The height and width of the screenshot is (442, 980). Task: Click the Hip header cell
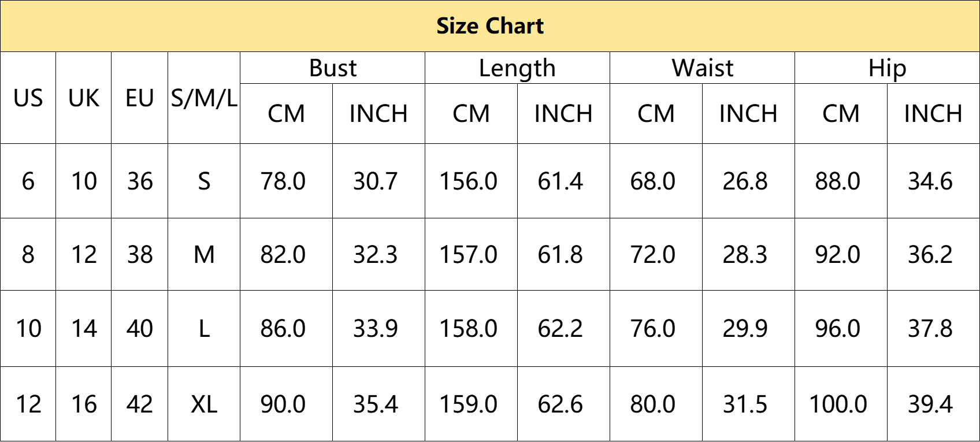click(887, 68)
